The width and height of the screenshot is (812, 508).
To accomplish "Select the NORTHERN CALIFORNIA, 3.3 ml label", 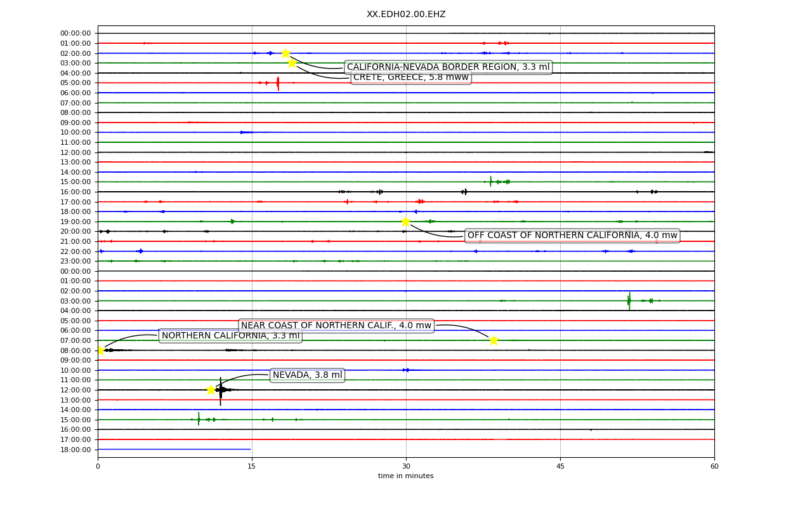I will coord(230,336).
